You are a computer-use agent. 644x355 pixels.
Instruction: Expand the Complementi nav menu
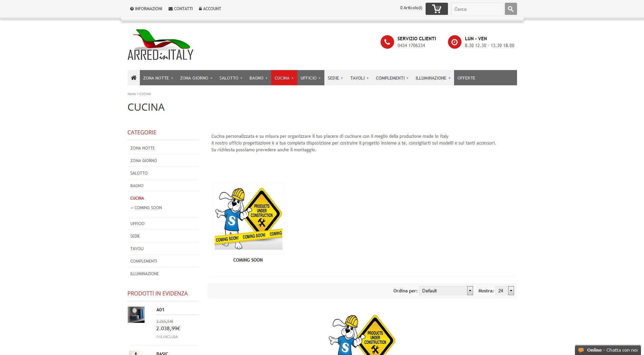[392, 78]
